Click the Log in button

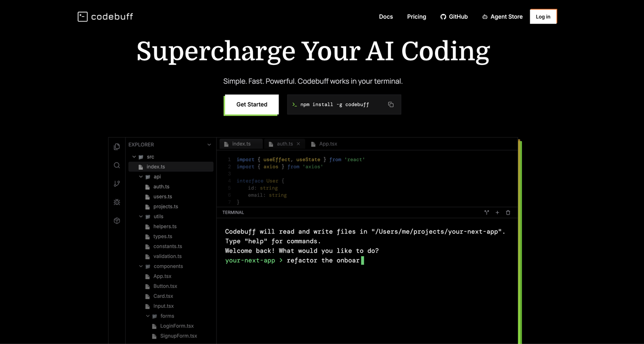click(x=543, y=17)
